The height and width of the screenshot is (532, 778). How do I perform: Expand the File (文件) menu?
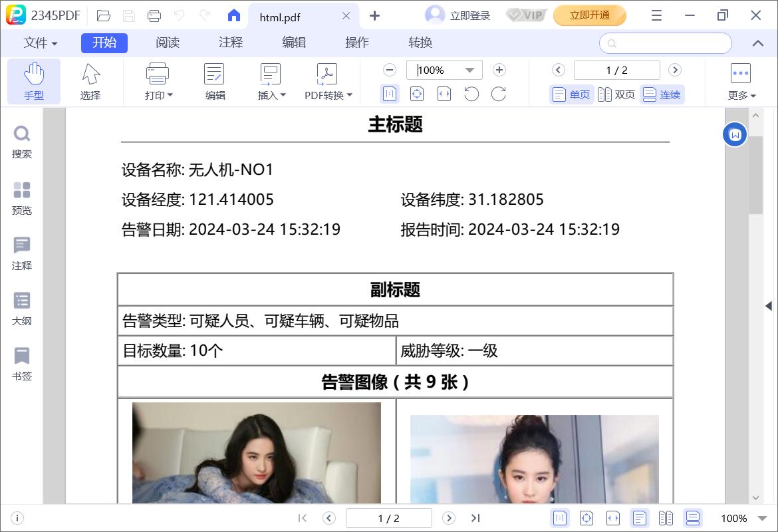40,43
